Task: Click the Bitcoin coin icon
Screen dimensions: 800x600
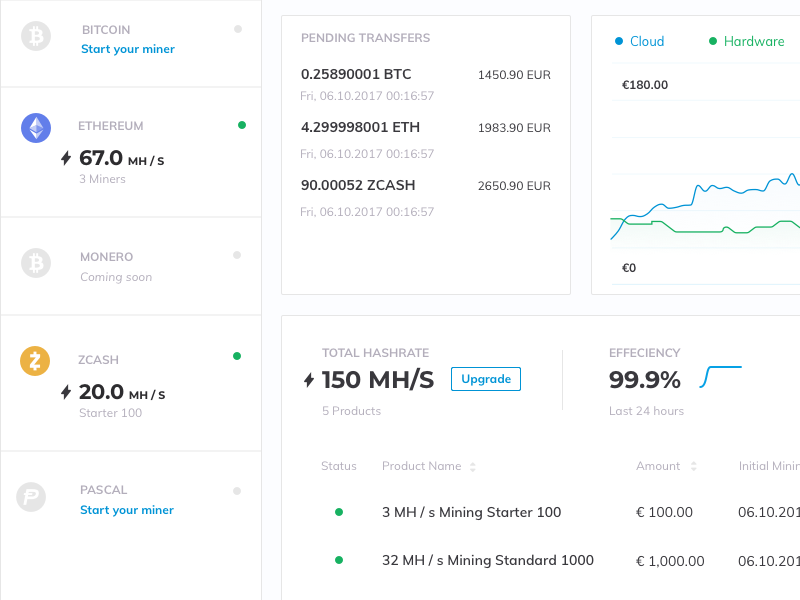Action: (x=36, y=37)
